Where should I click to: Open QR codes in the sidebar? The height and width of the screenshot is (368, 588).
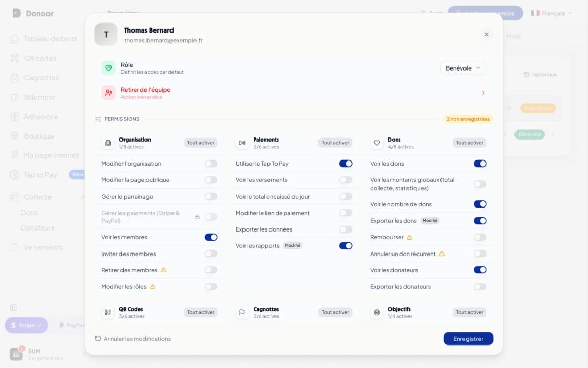pyautogui.click(x=33, y=59)
